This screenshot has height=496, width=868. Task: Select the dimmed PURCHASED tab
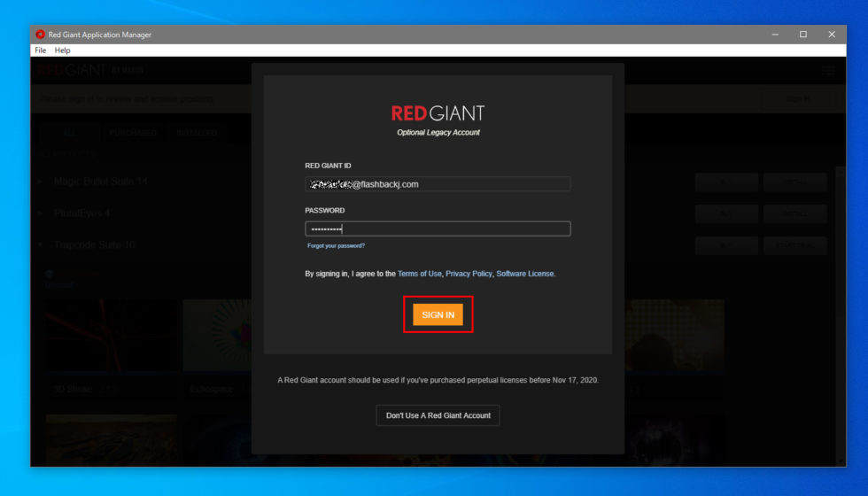(133, 133)
